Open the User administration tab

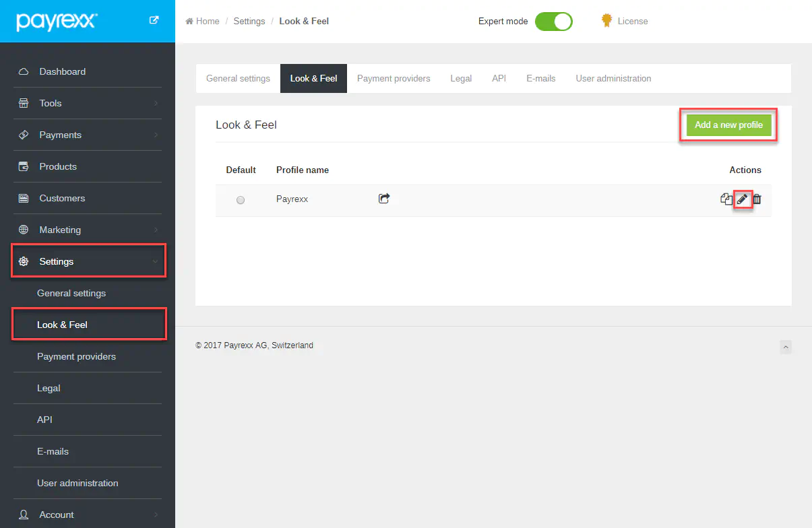coord(613,79)
